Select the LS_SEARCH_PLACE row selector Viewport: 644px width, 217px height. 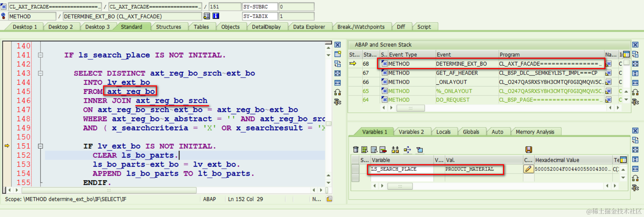click(x=356, y=169)
